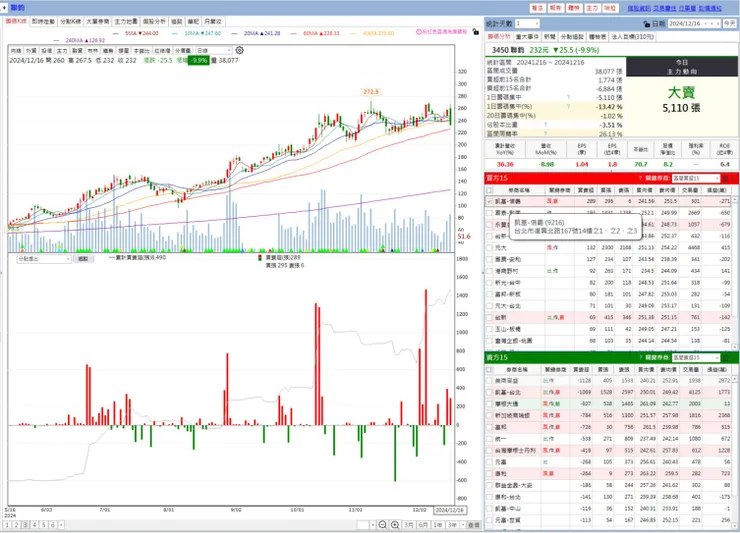Open the 法人目標(310元) tab
Screen dimensions: 740x533
(633, 37)
